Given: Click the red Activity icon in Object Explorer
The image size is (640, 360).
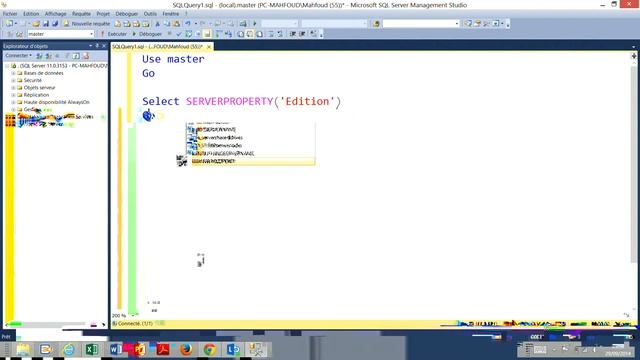Looking at the screenshot, I should pos(86,56).
